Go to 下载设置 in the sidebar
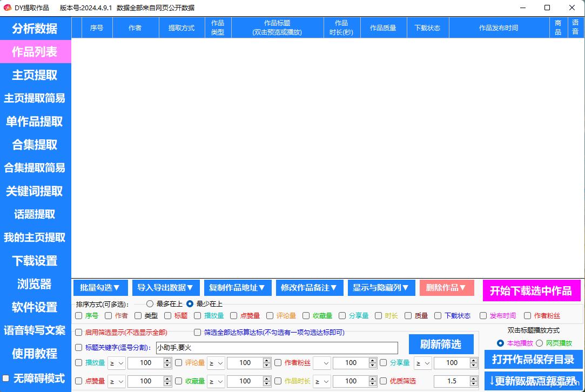The image size is (585, 392). (x=35, y=261)
